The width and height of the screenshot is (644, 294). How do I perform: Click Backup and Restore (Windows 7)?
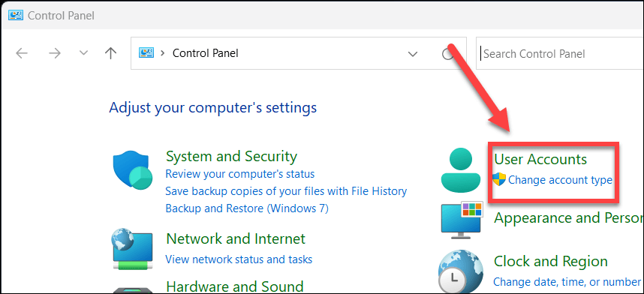pyautogui.click(x=247, y=208)
